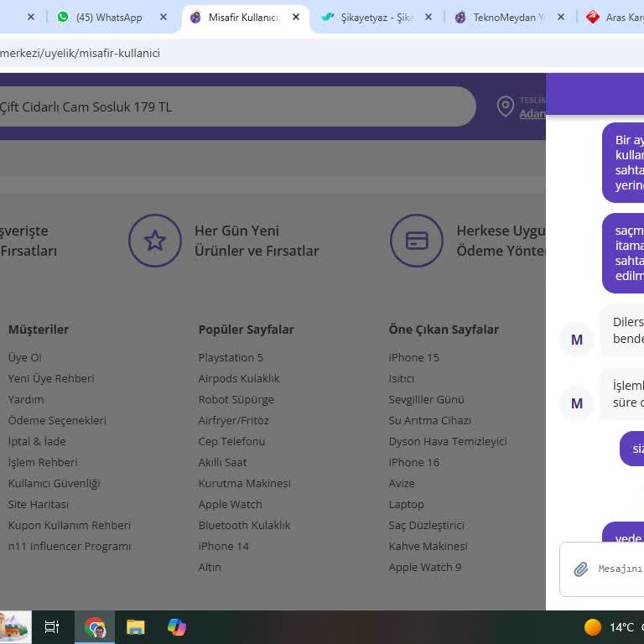The image size is (644, 644).
Task: Close the Şikayetyaz tab
Action: tap(428, 18)
